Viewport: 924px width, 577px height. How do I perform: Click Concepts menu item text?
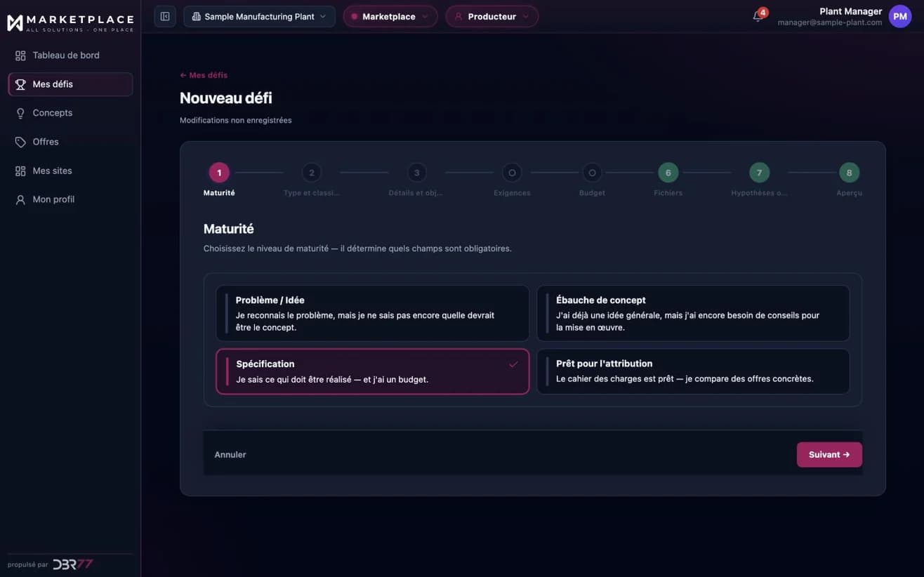[53, 113]
